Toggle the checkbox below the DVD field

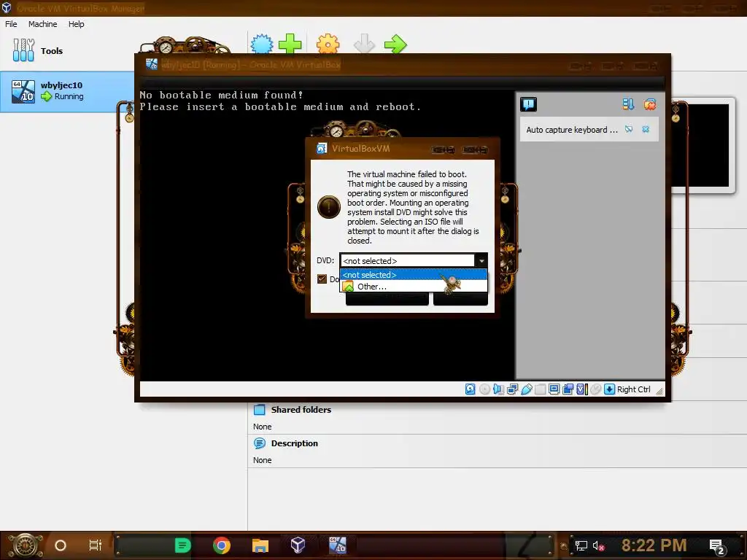click(322, 279)
